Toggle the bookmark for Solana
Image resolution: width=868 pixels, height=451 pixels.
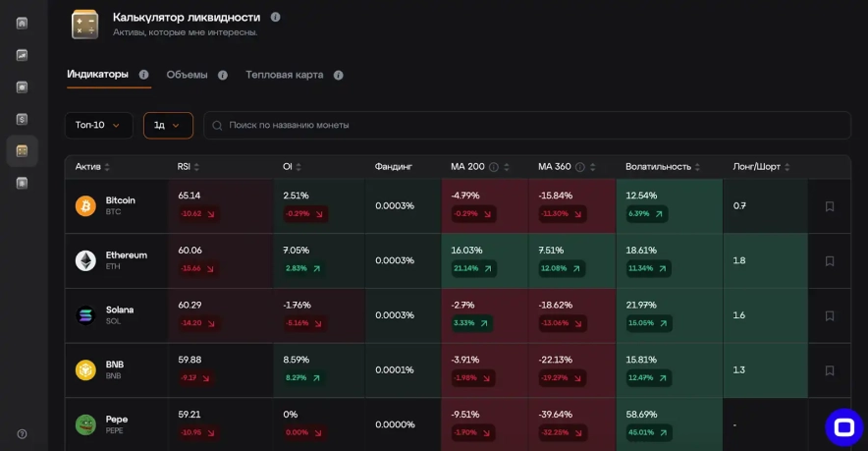point(829,315)
